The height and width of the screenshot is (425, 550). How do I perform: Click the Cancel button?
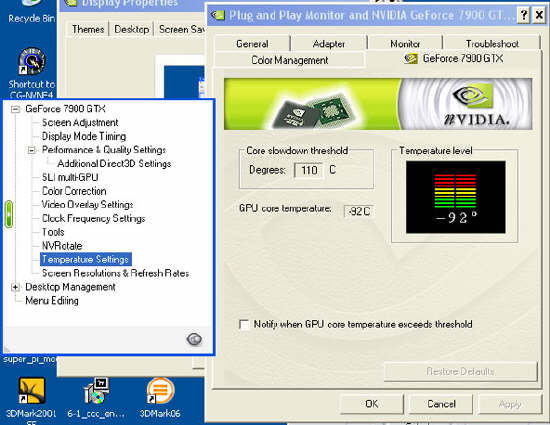[441, 404]
